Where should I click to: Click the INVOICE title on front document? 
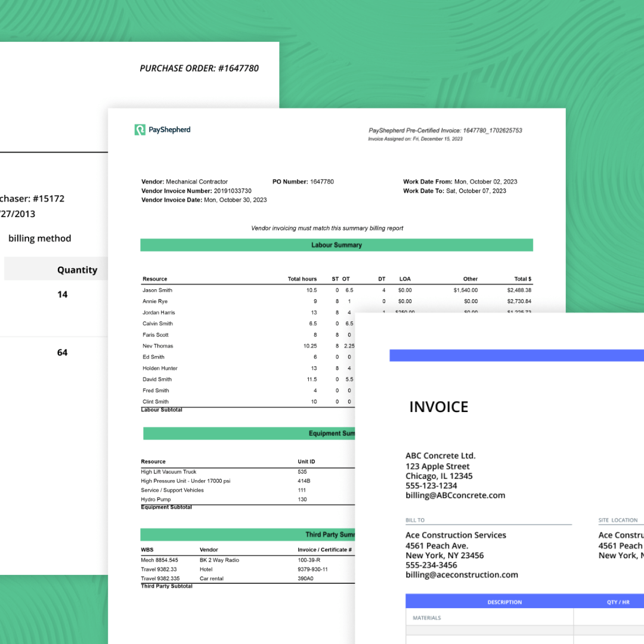pyautogui.click(x=439, y=407)
